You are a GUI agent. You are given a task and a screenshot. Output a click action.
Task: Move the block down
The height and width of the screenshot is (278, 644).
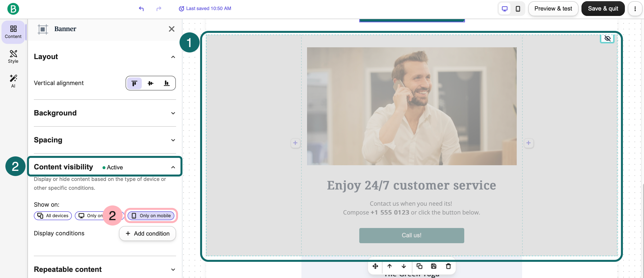[x=404, y=266]
